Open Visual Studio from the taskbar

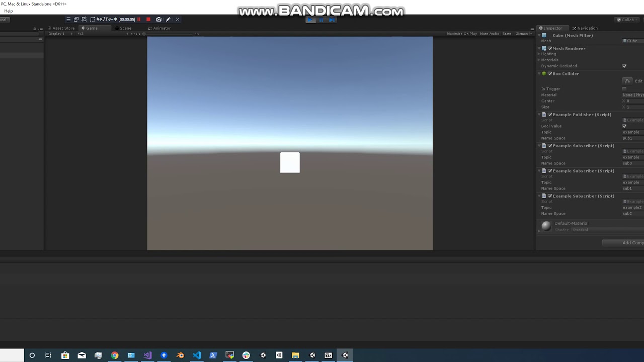(147, 355)
